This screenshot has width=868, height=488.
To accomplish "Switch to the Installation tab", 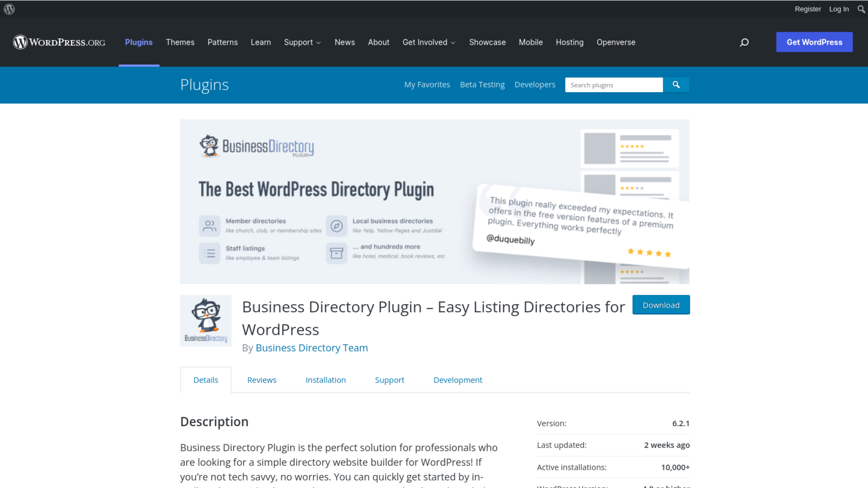I will [325, 380].
